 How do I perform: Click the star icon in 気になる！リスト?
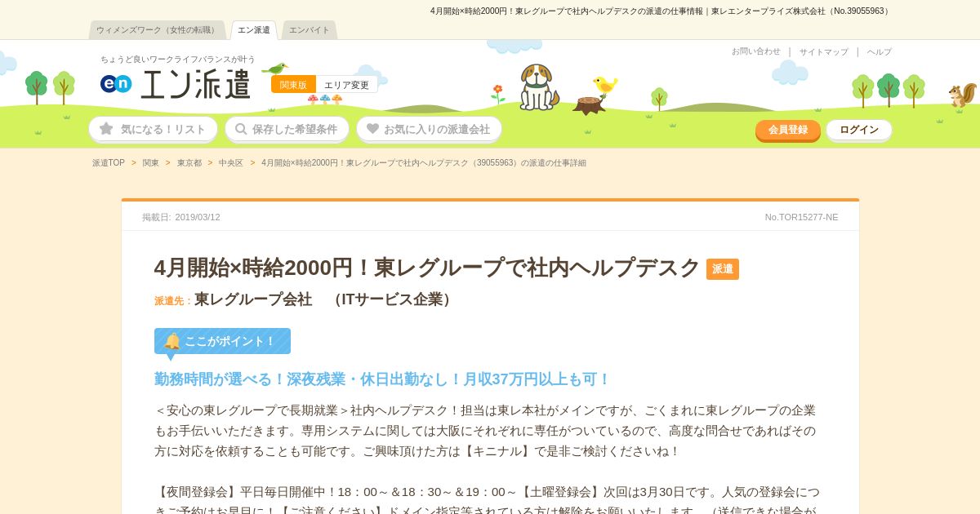click(106, 129)
